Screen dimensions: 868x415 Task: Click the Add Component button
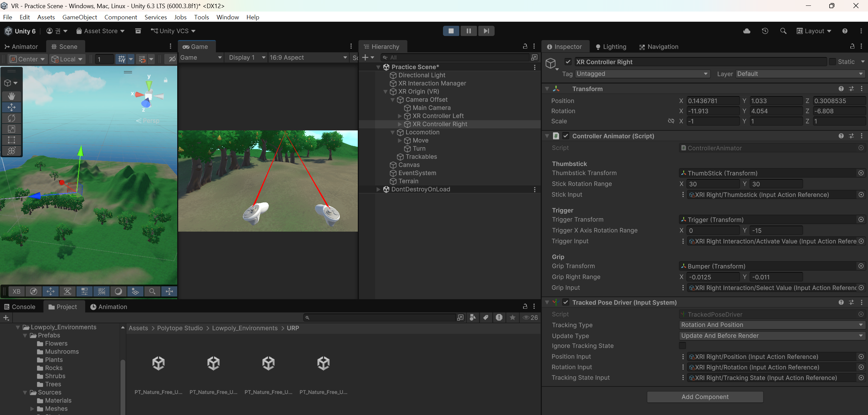coord(705,397)
